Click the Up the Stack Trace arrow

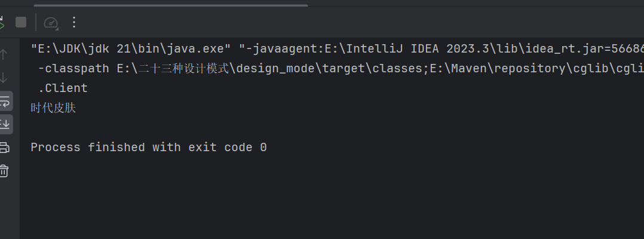click(4, 54)
